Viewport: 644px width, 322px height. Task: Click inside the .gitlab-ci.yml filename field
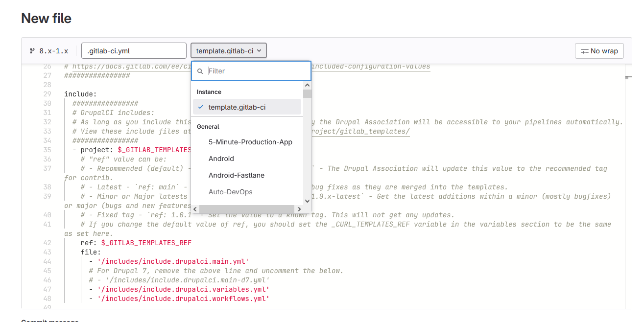click(x=134, y=50)
